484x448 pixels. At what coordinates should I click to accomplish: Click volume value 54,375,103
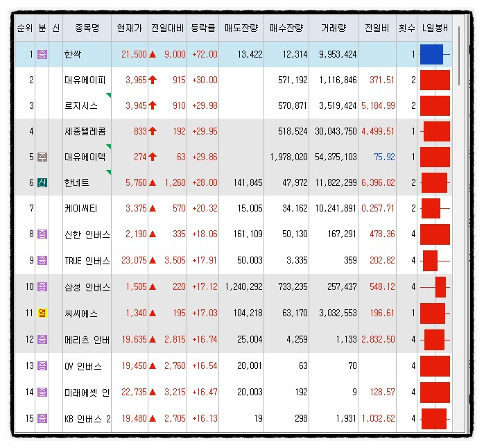pos(336,157)
